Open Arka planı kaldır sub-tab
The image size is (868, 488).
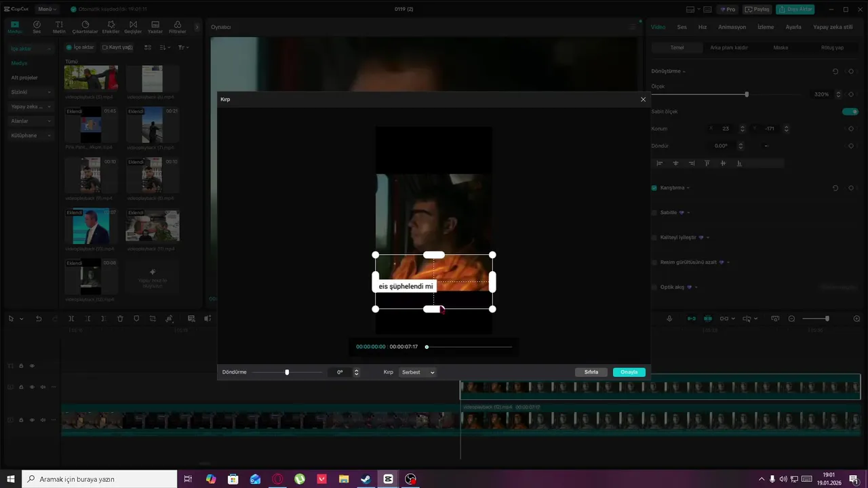(x=728, y=47)
